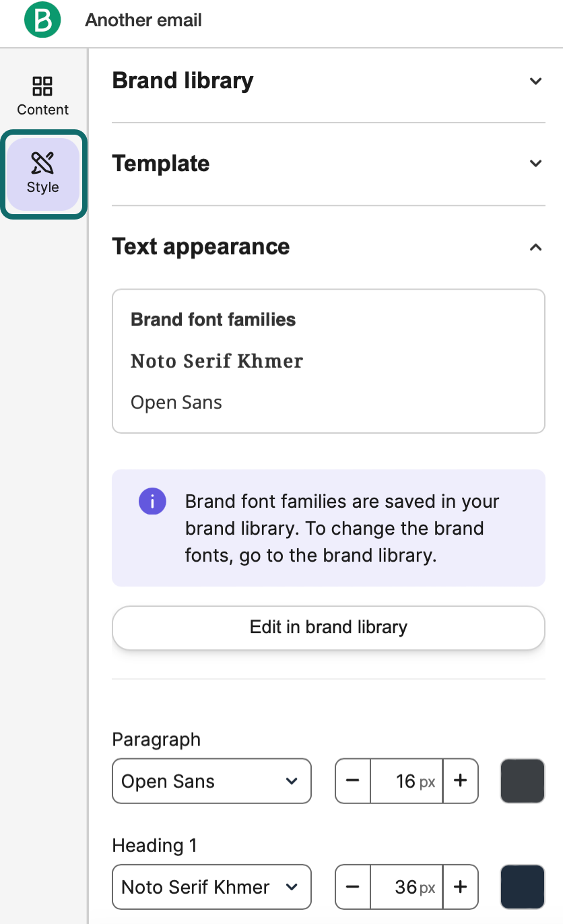Click the plus icon beside Paragraph size

pyautogui.click(x=460, y=781)
